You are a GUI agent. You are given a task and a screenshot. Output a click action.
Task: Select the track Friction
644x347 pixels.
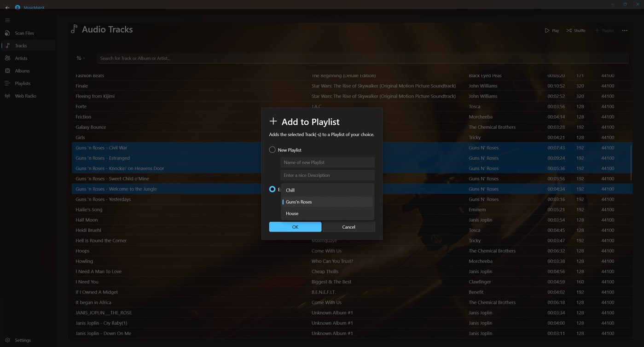click(352, 117)
